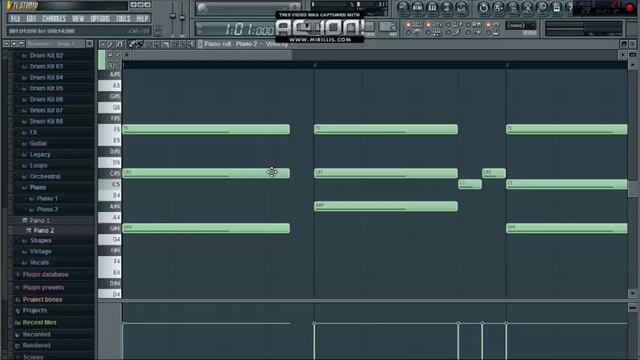
Task: Select Drum Kit 05 in browser
Action: [x=46, y=88]
